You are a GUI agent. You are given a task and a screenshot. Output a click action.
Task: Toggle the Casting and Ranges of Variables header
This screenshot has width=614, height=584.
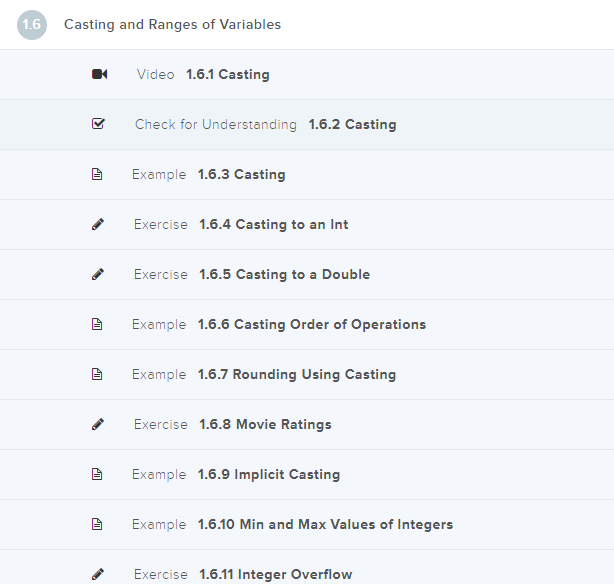[x=172, y=24]
